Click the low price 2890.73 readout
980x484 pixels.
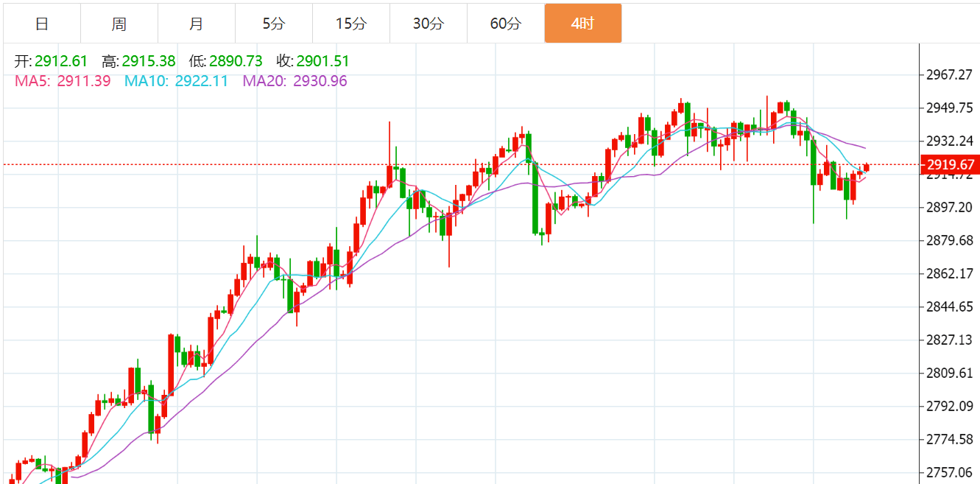(x=235, y=61)
